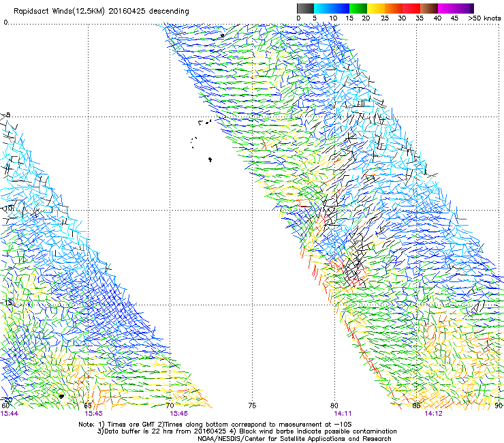Image resolution: width=504 pixels, height=443 pixels.
Task: Click the time stamp '15:46'
Action: [179, 414]
